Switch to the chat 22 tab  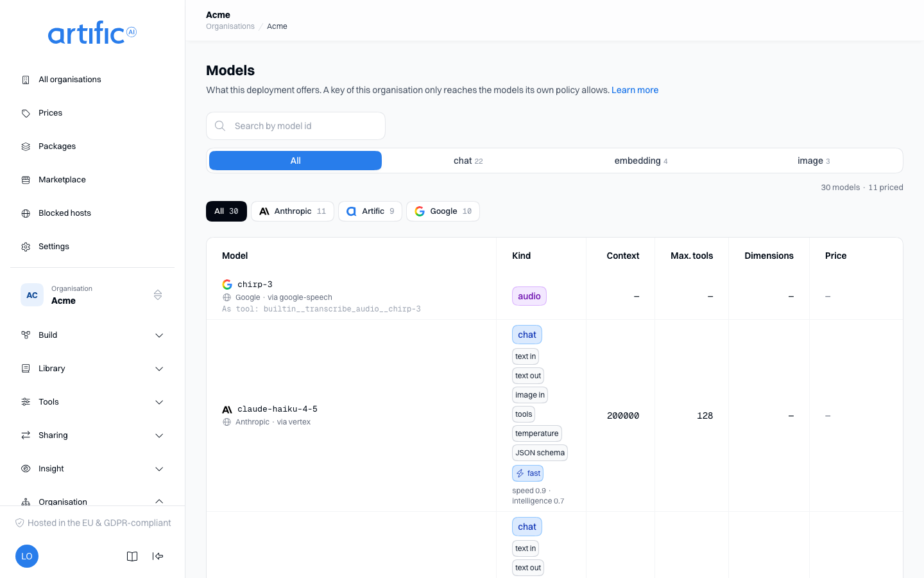click(x=468, y=161)
